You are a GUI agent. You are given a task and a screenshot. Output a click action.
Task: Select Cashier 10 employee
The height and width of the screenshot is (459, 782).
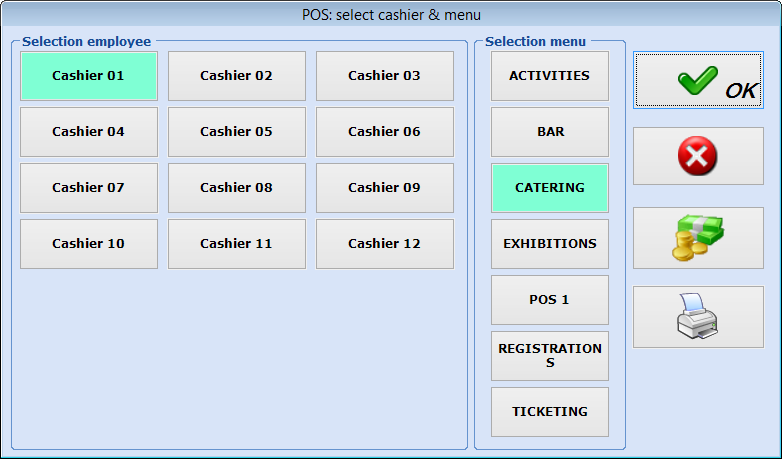[89, 244]
